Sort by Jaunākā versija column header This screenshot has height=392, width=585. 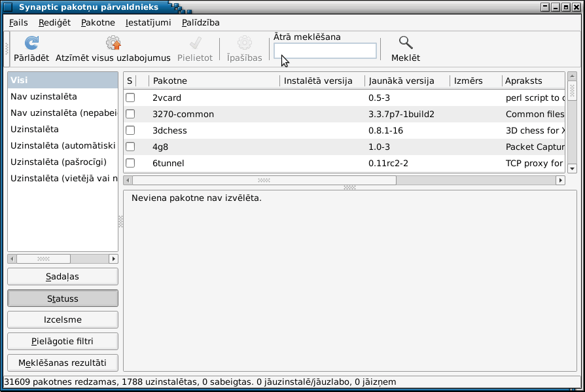[408, 80]
